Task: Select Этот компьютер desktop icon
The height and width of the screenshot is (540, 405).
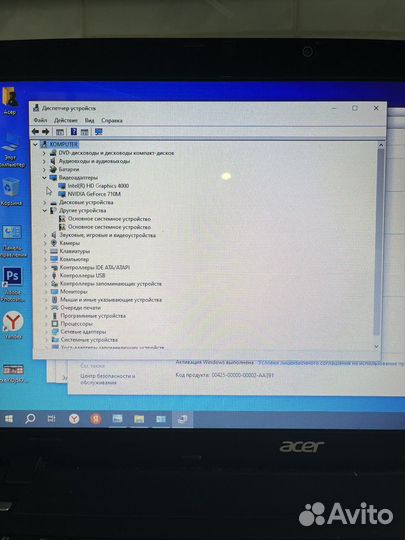Action: 11,150
